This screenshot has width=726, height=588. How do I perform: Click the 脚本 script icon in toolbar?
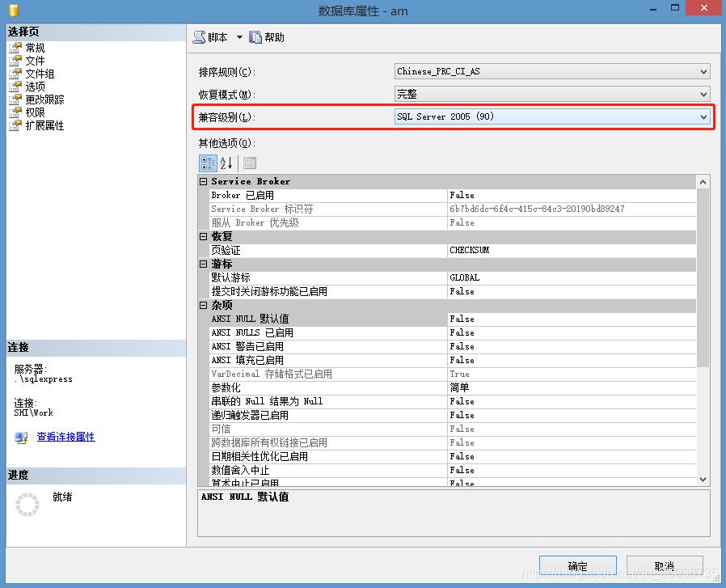[200, 37]
